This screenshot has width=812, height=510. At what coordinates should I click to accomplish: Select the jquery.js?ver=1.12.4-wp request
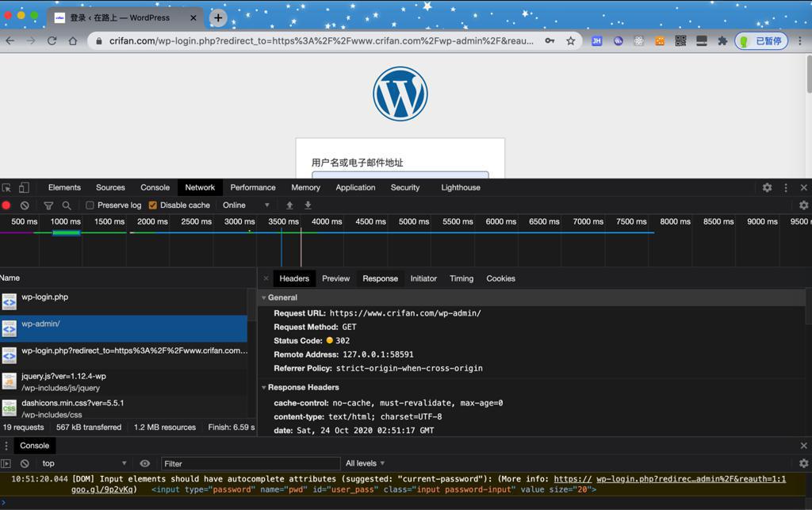(124, 382)
